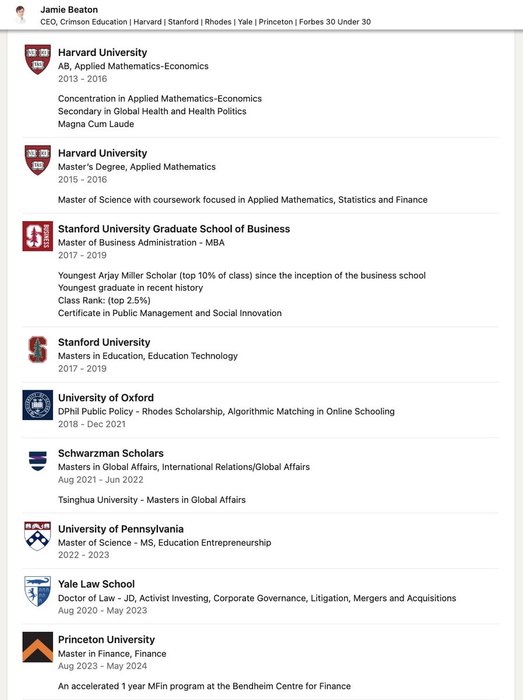
Task: Open the University of Oxford crest logo
Action: coord(37,404)
